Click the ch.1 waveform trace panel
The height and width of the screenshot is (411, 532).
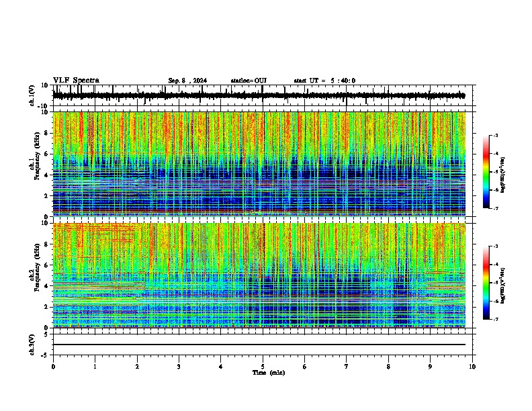pos(262,95)
